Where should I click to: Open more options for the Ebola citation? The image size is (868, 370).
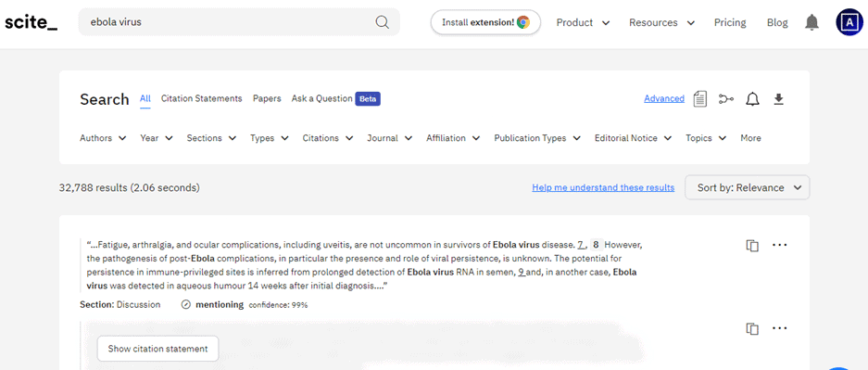[x=779, y=245]
